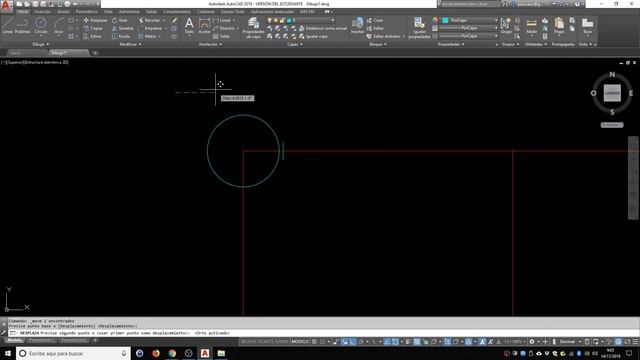This screenshot has height=360, width=640.
Task: Expand the Anotación panel
Action: tap(211, 44)
